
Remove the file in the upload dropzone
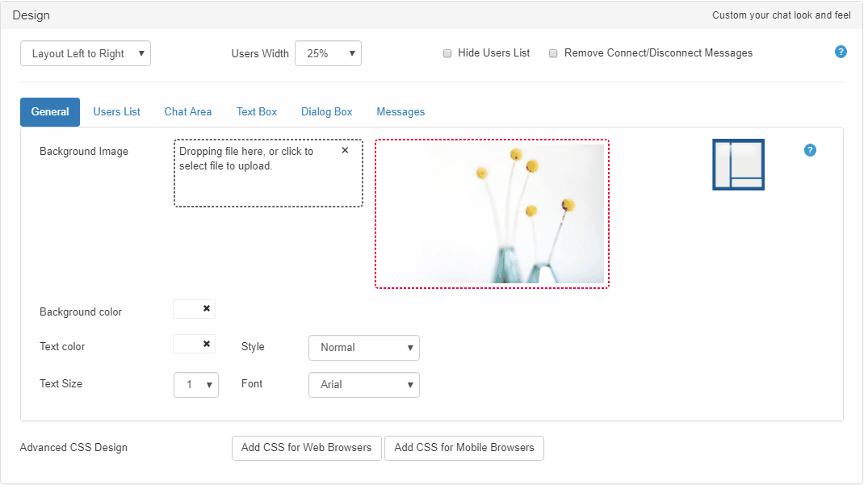[x=345, y=150]
